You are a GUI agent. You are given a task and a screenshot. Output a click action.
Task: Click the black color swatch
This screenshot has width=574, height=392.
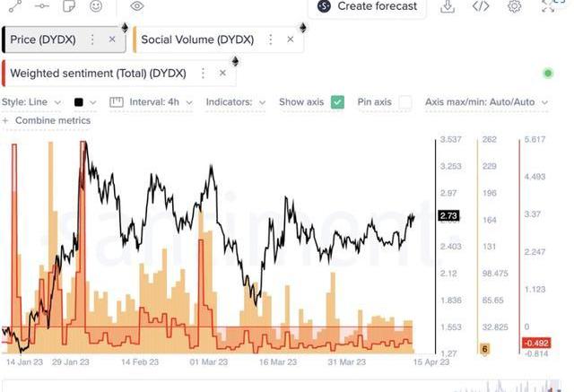coord(80,102)
